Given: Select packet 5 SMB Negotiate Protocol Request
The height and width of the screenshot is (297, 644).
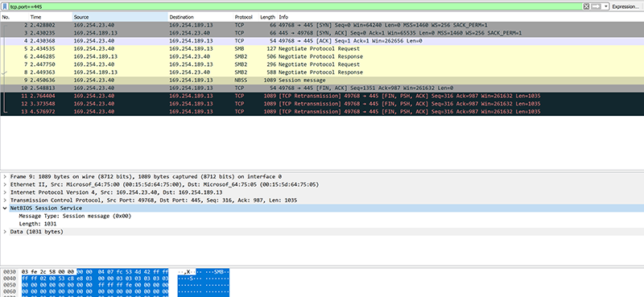Looking at the screenshot, I should tap(322, 48).
